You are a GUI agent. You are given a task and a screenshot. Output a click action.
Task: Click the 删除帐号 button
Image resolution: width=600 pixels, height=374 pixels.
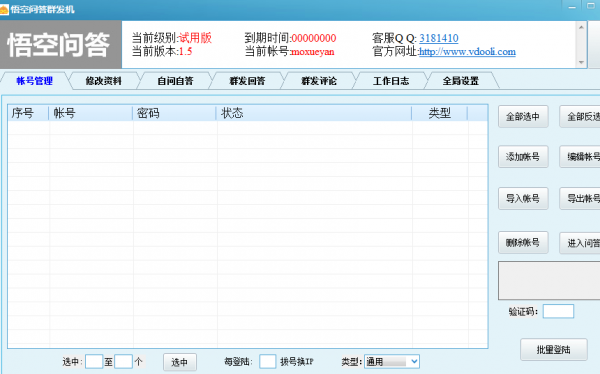[x=523, y=242]
